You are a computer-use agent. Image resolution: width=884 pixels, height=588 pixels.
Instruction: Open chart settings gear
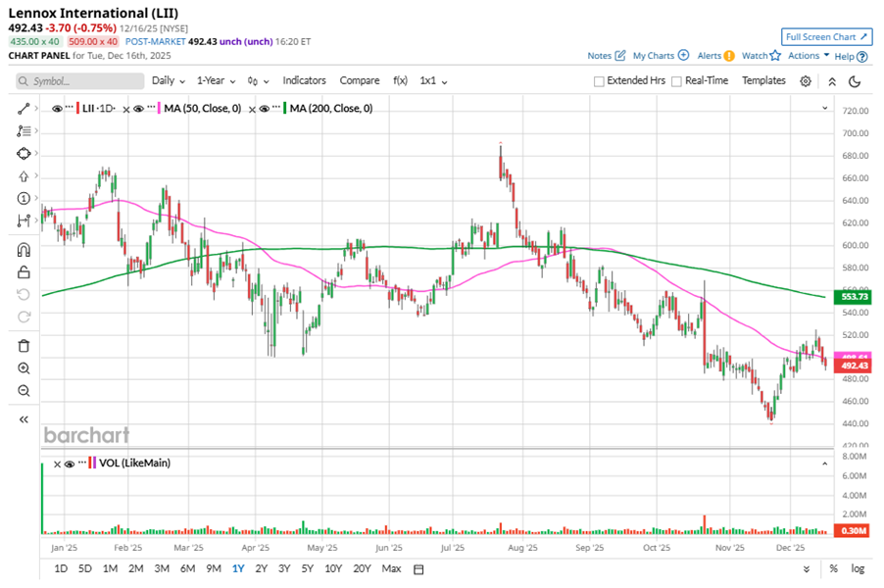(x=806, y=81)
